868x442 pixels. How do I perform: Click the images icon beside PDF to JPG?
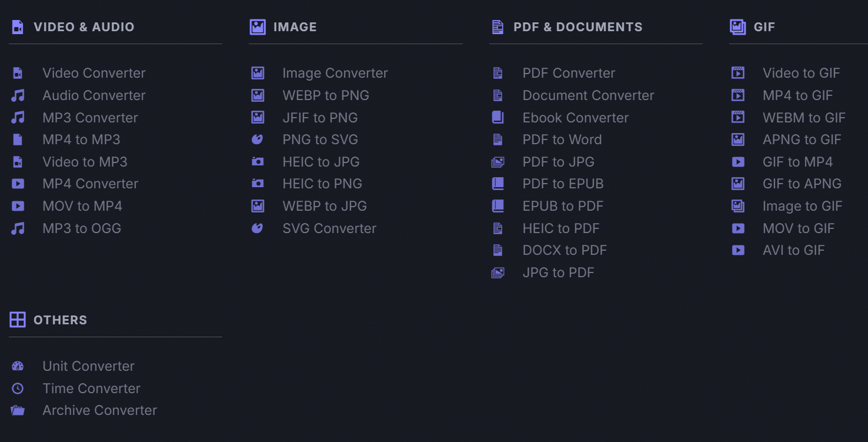(498, 162)
